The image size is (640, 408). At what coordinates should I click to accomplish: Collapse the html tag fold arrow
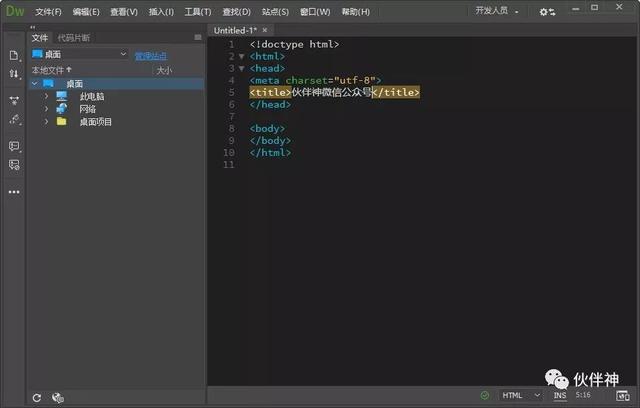pyautogui.click(x=241, y=57)
